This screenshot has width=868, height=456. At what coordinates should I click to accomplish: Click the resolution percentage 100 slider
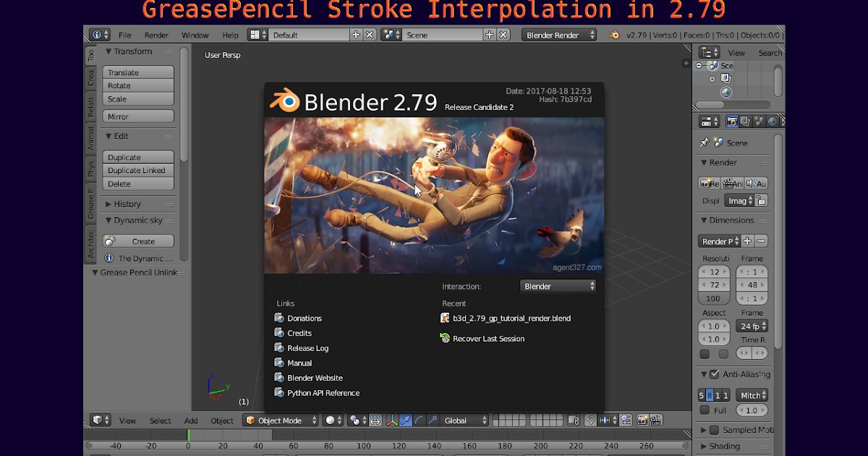pyautogui.click(x=714, y=298)
